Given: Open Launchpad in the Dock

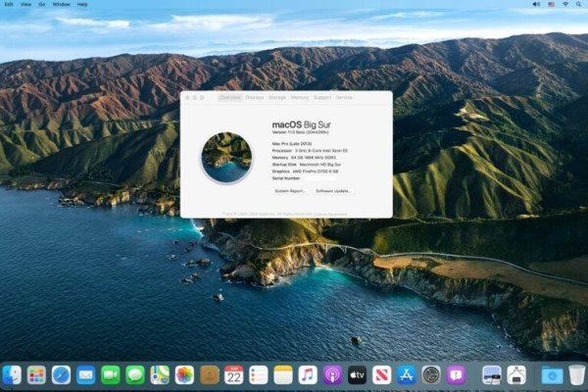Looking at the screenshot, I should (36, 375).
